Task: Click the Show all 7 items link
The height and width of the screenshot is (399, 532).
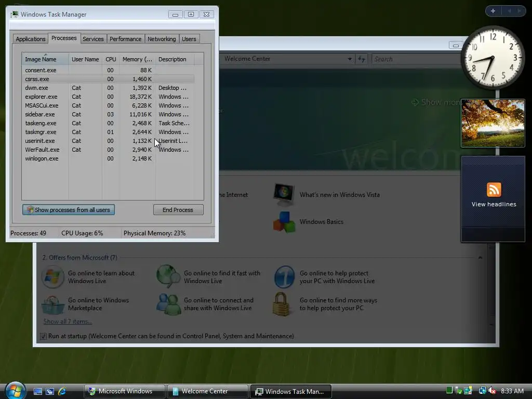Action: click(x=68, y=321)
